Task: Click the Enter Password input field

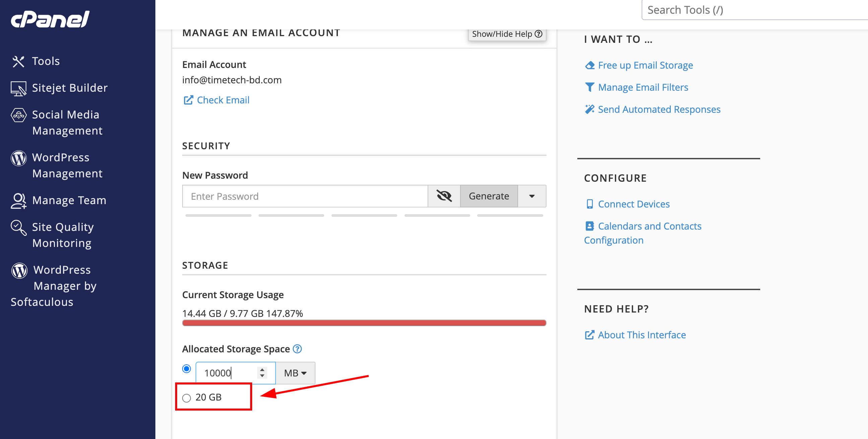Action: tap(305, 196)
